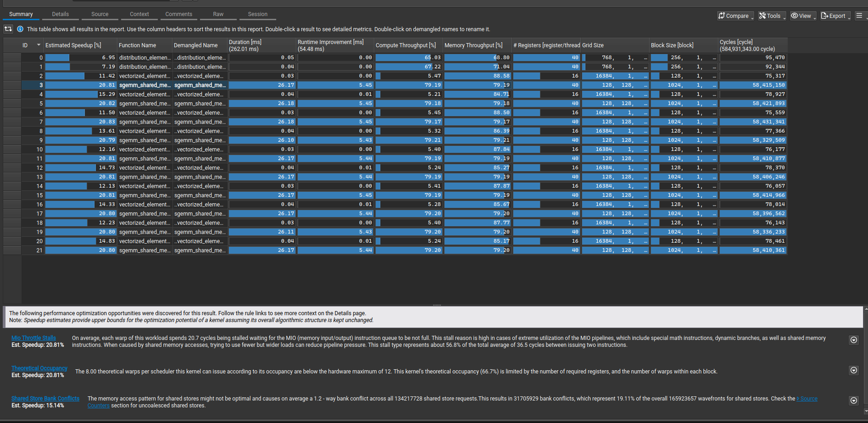Expand the Theoretical Occupancy rule details
868x423 pixels.
coord(854,370)
